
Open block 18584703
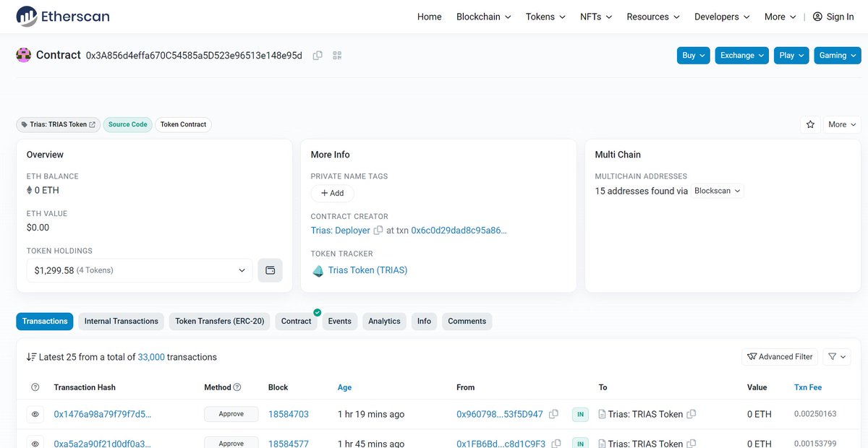(289, 414)
